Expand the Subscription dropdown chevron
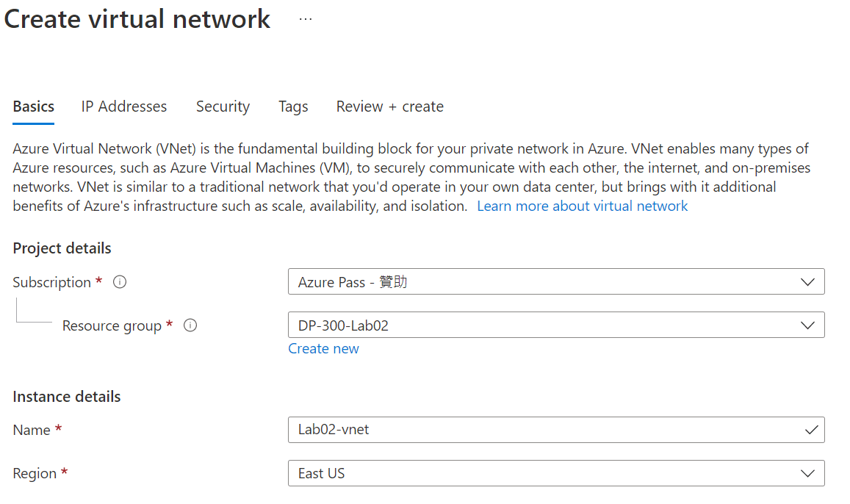Image resolution: width=850 pixels, height=504 pixels. click(807, 282)
